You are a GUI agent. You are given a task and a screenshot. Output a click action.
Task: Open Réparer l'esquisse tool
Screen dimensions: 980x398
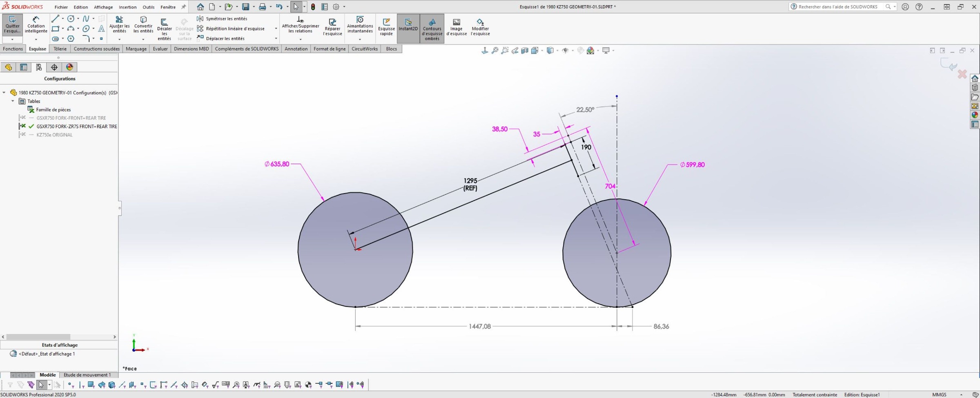[332, 27]
